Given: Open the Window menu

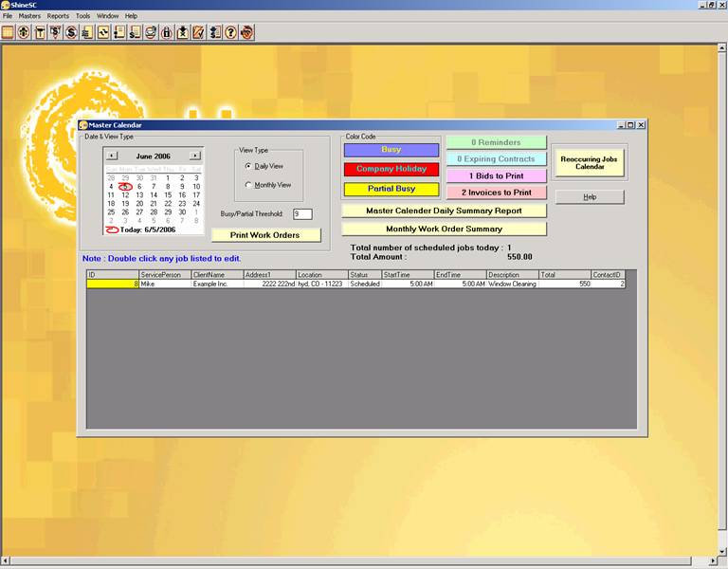Looking at the screenshot, I should click(x=107, y=16).
